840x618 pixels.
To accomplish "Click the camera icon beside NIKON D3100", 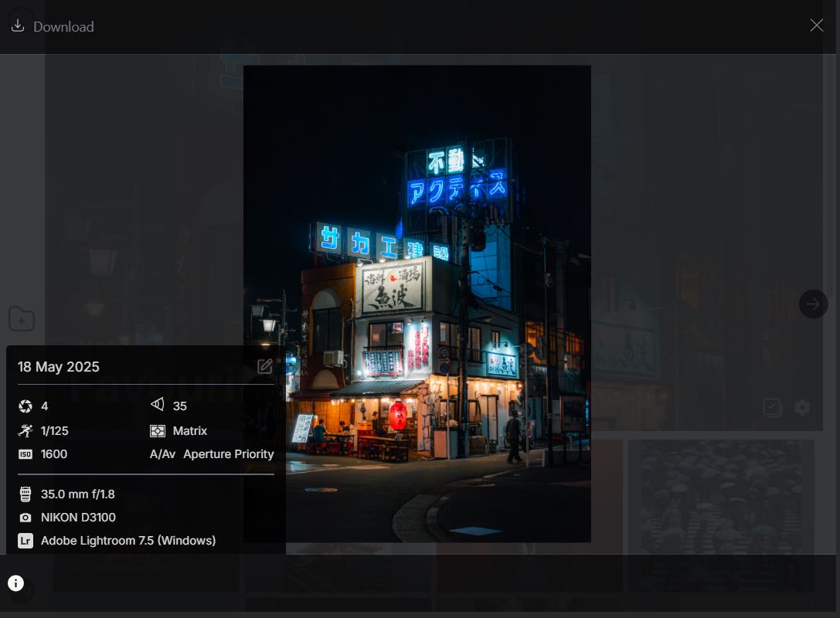I will click(x=26, y=518).
